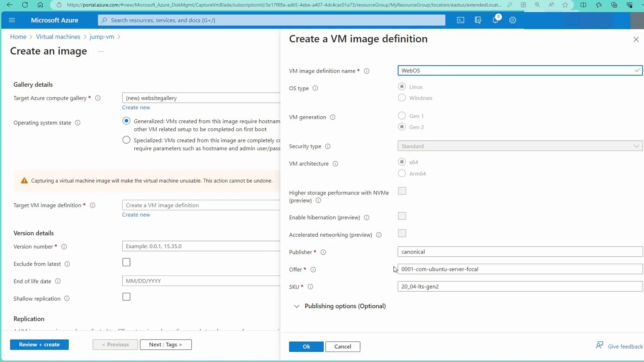Click Give feedback link
This screenshot has width=644, height=362.
coord(625,347)
